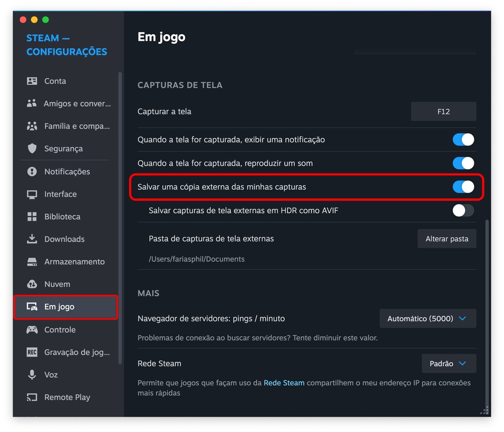Click the main panel scrollbar
The width and height of the screenshot is (504, 432).
[487, 317]
